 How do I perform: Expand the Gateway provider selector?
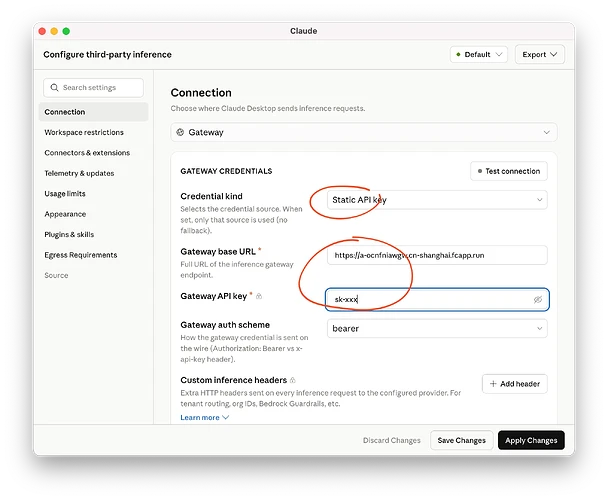pos(364,132)
